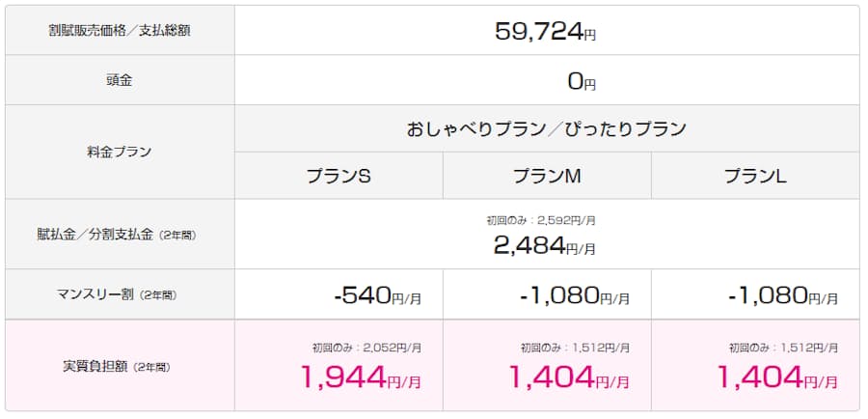This screenshot has height=419, width=868.
Task: Click the おしゃべりプラン／ぴったりプラン header
Action: [546, 128]
